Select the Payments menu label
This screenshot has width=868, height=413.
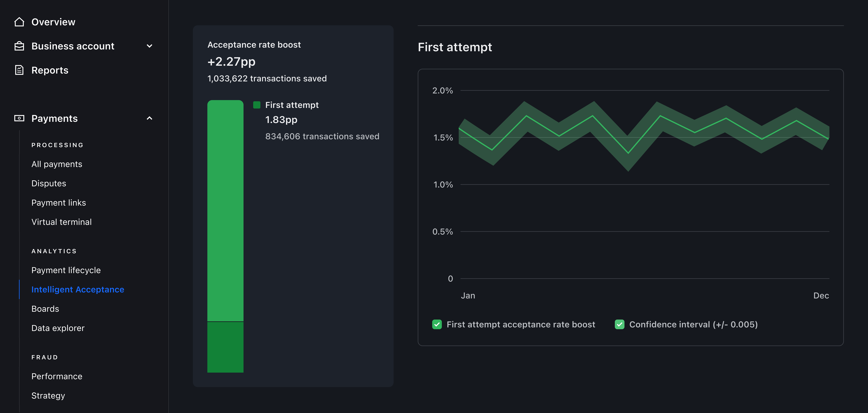coord(55,118)
